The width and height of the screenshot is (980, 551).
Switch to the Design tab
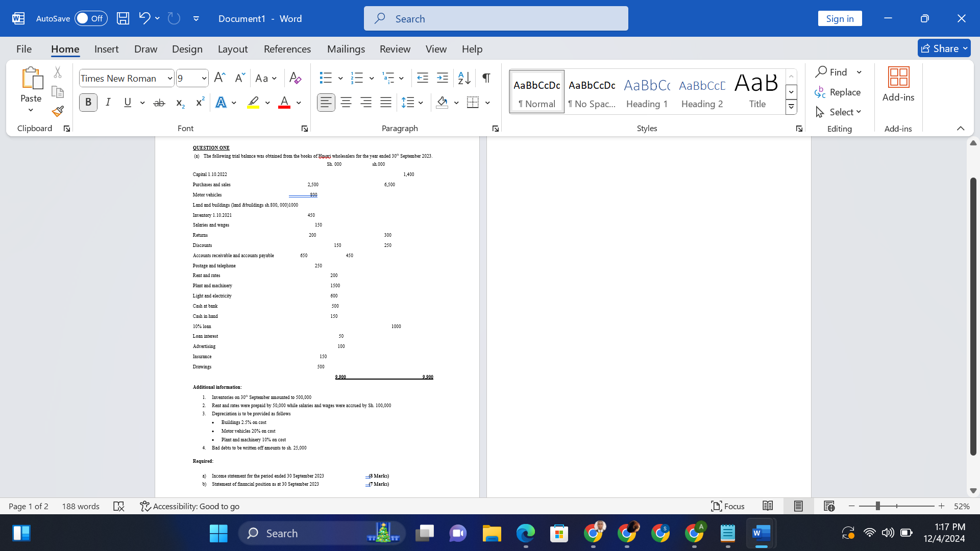pos(187,49)
